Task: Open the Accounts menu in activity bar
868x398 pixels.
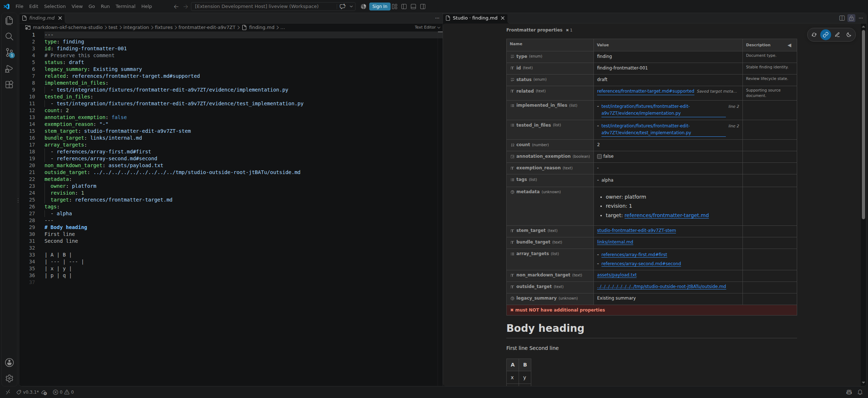Action: 9,363
